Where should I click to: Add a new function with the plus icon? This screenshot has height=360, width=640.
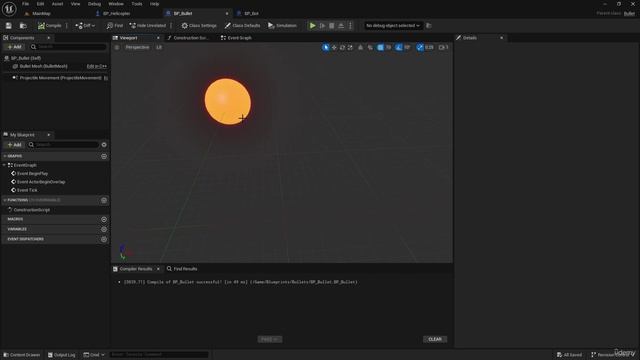104,200
